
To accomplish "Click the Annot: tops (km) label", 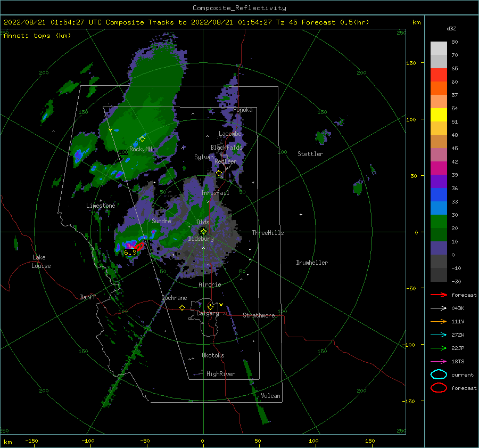I will (x=37, y=36).
